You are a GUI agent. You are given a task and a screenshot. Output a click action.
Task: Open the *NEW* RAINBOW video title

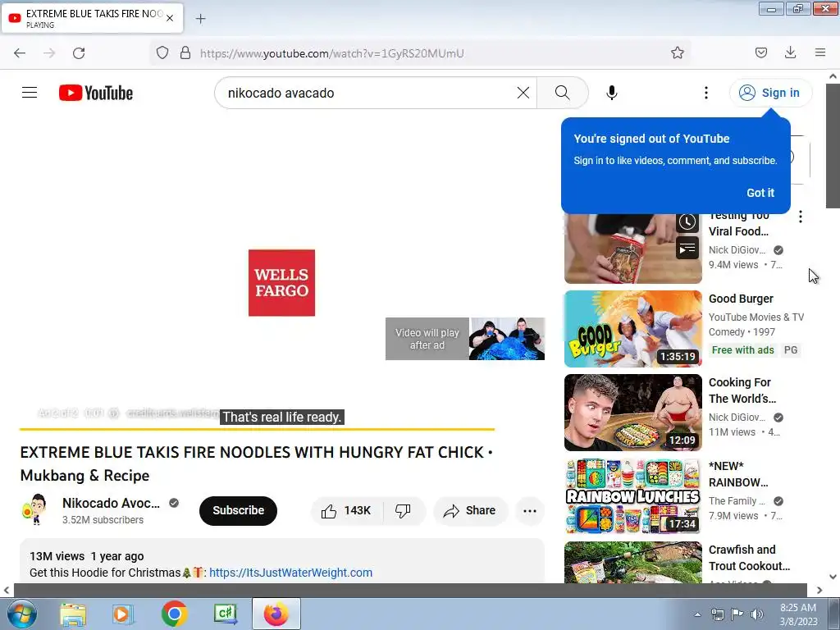pyautogui.click(x=738, y=474)
